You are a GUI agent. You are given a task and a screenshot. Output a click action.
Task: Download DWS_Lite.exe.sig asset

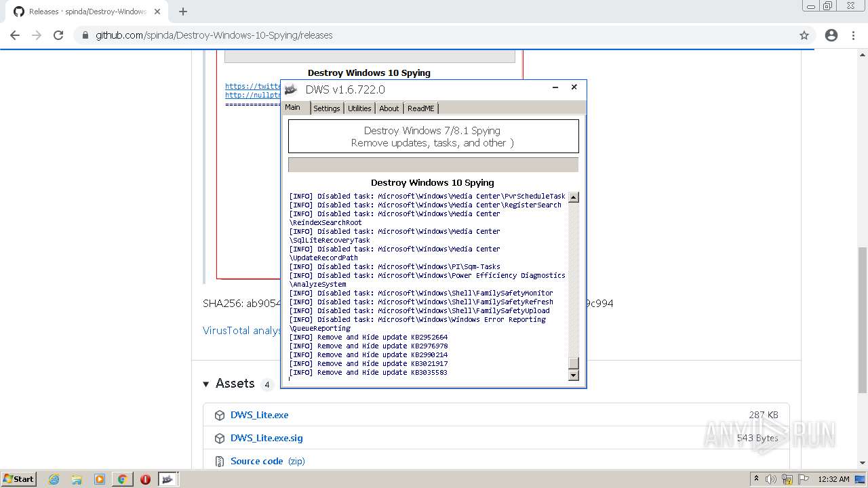tap(267, 438)
